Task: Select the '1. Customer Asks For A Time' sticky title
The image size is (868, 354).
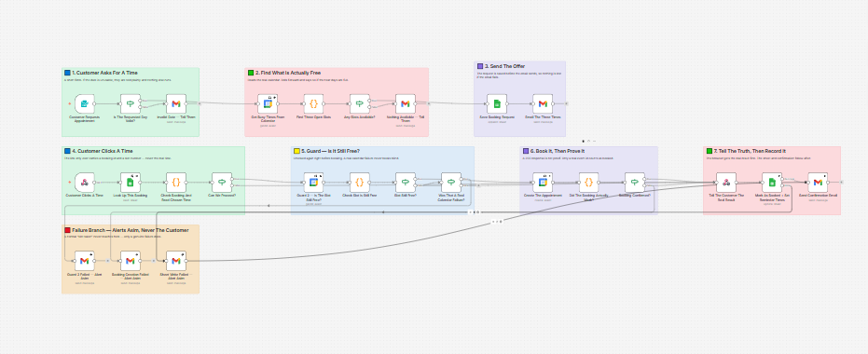Action: (x=104, y=73)
